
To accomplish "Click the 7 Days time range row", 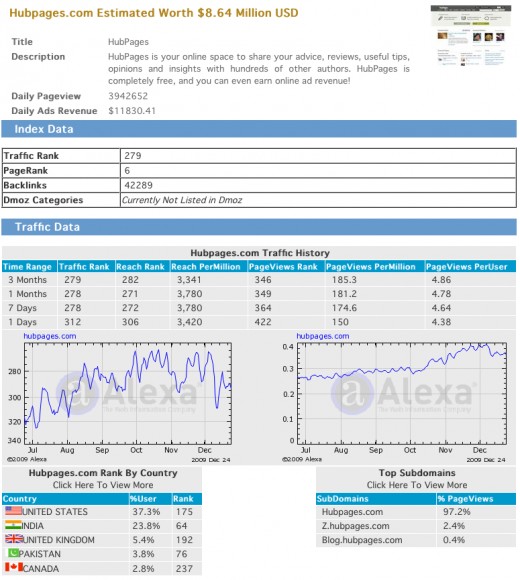I will tap(259, 308).
